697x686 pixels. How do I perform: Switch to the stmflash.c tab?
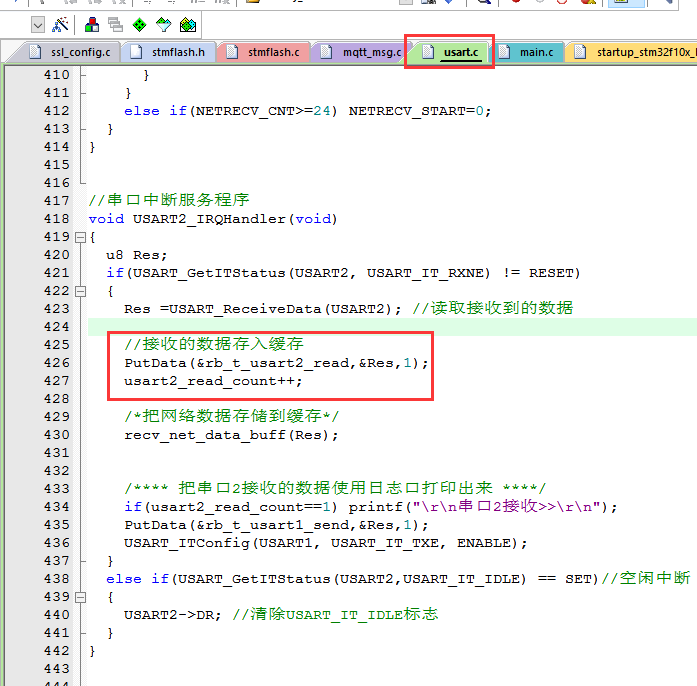(264, 52)
